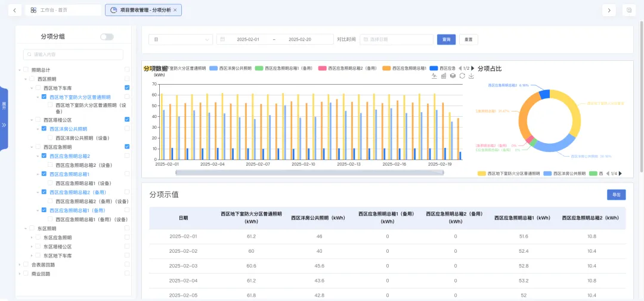The width and height of the screenshot is (644, 301).
Task: Click the chart refresh/restore icon
Action: 462,76
